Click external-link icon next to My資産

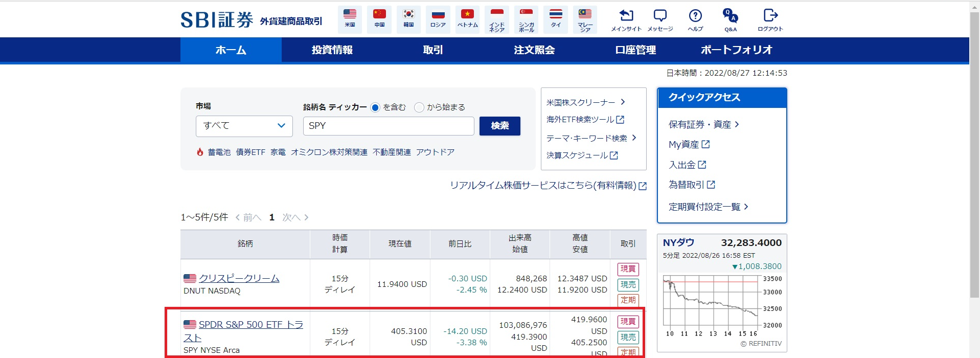(x=705, y=144)
